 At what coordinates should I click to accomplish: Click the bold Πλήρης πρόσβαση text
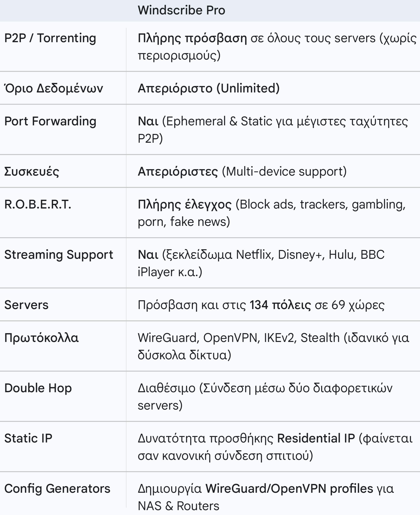[192, 38]
